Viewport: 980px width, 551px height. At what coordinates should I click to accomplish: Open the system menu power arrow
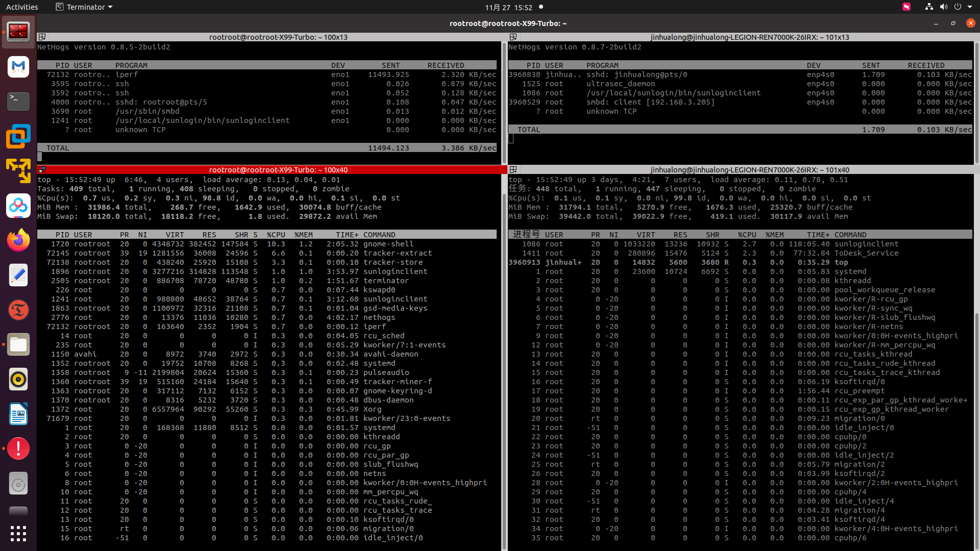[x=969, y=7]
